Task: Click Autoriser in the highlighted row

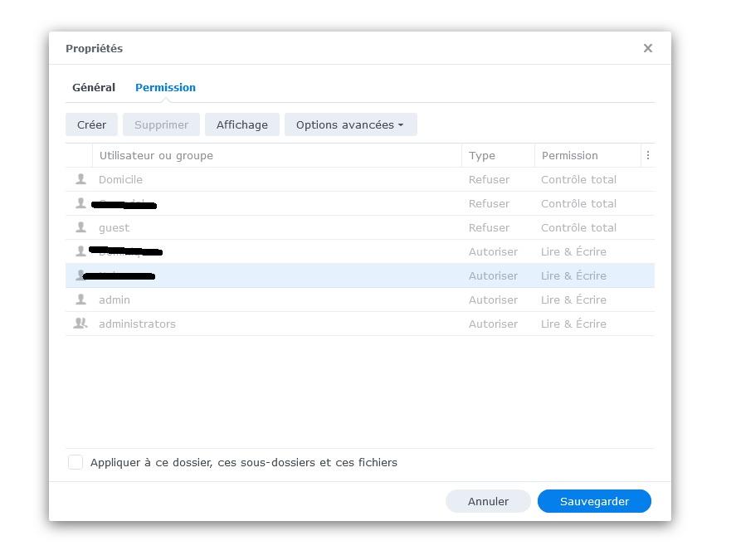Action: click(493, 275)
